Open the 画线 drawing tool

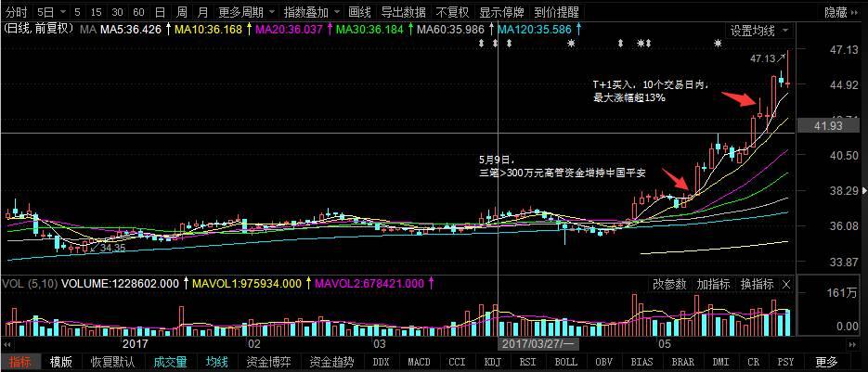coord(360,12)
